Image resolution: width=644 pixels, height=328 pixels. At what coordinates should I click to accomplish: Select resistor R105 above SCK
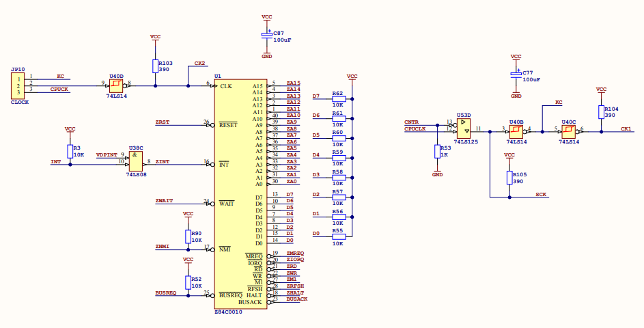point(509,178)
